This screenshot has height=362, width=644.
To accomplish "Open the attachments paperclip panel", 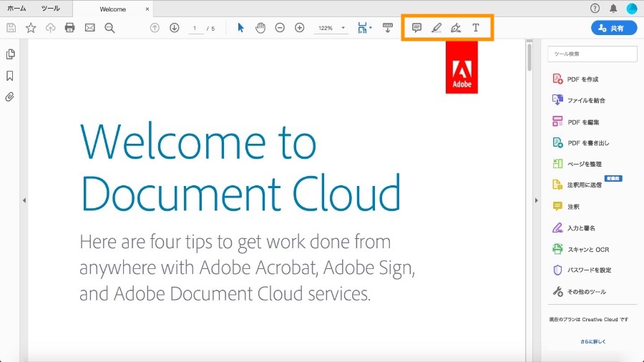I will click(10, 97).
